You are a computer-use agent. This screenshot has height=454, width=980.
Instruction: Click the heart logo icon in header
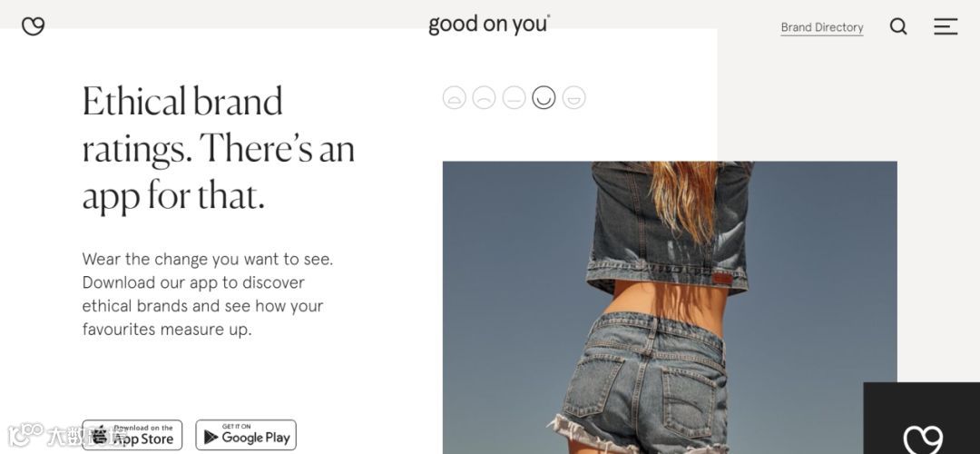34,26
